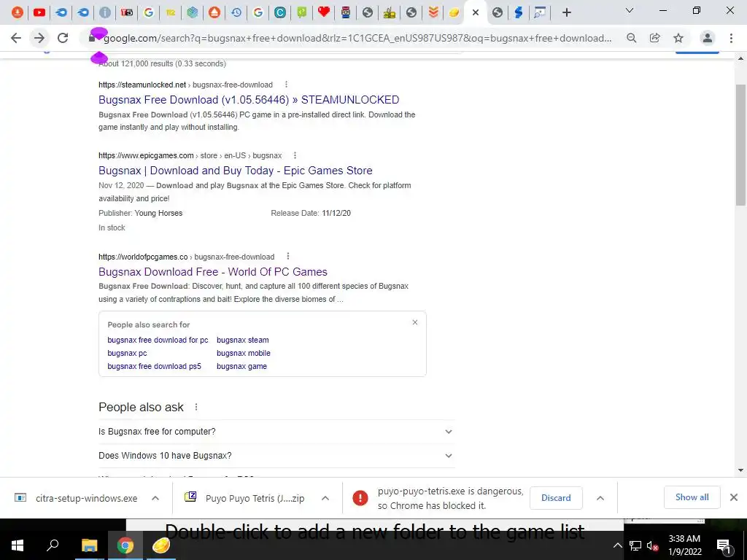
Task: Discard the blocked puyo-puyo-tetris.exe download
Action: pos(556,497)
